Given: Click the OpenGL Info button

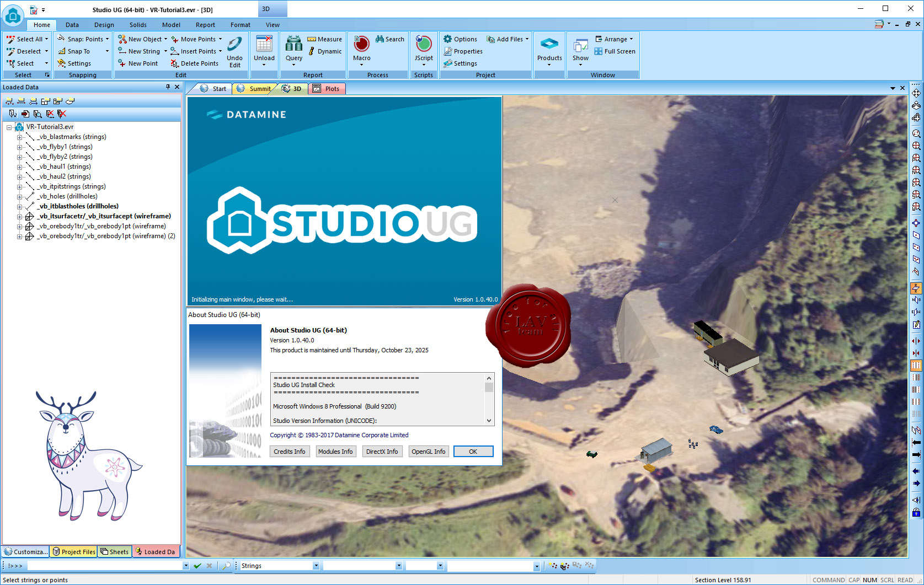Looking at the screenshot, I should (x=428, y=452).
